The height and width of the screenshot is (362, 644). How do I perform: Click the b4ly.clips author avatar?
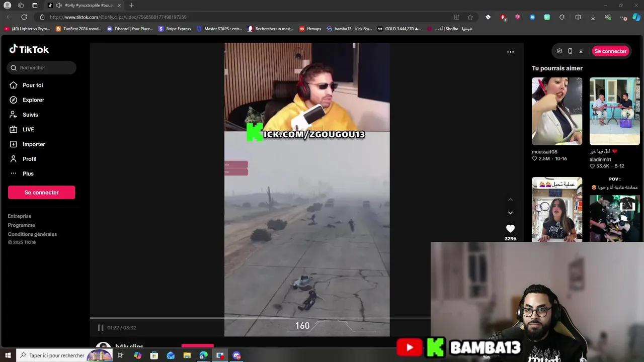pos(104,345)
